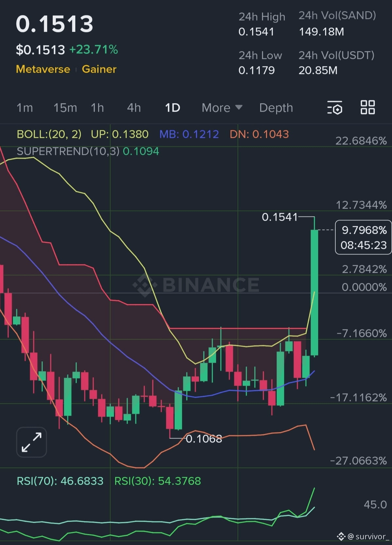The width and height of the screenshot is (392, 545).
Task: Tap the latest tall green candle
Action: tap(314, 292)
